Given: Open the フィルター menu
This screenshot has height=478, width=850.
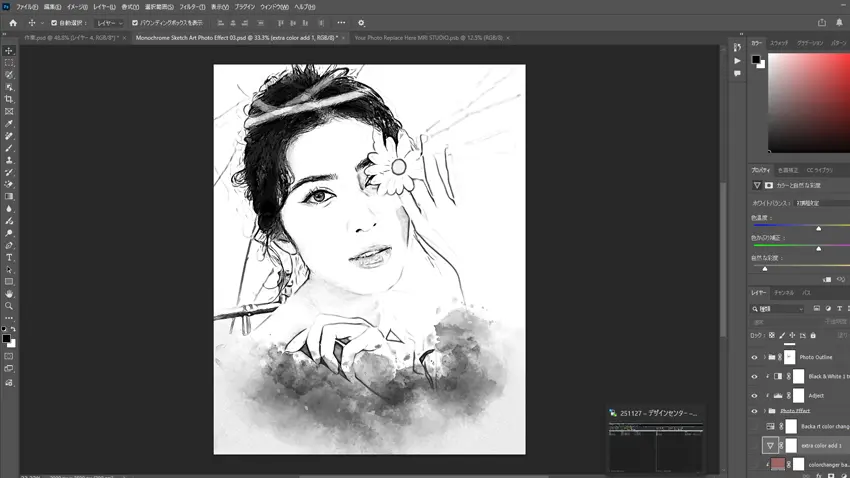Looking at the screenshot, I should [192, 7].
